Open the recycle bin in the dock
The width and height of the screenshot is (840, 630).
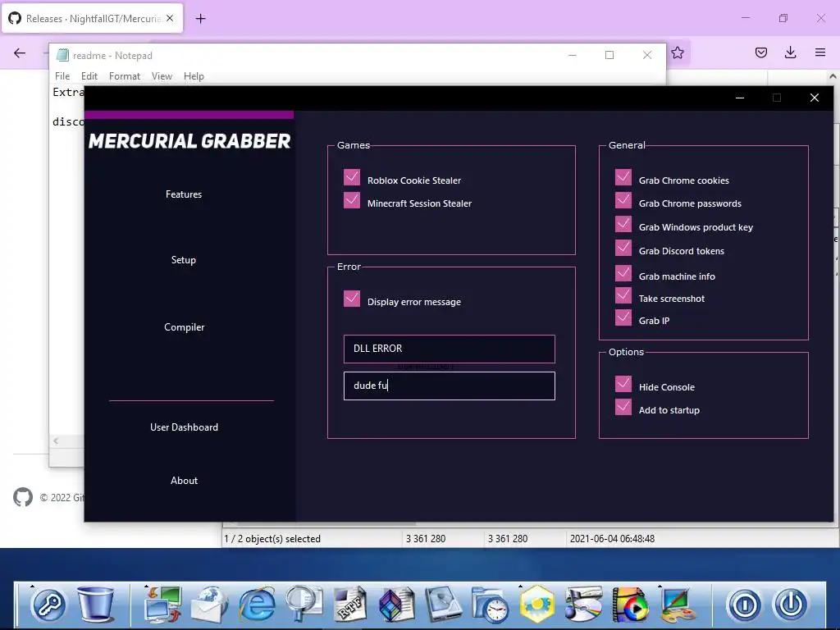(x=95, y=605)
